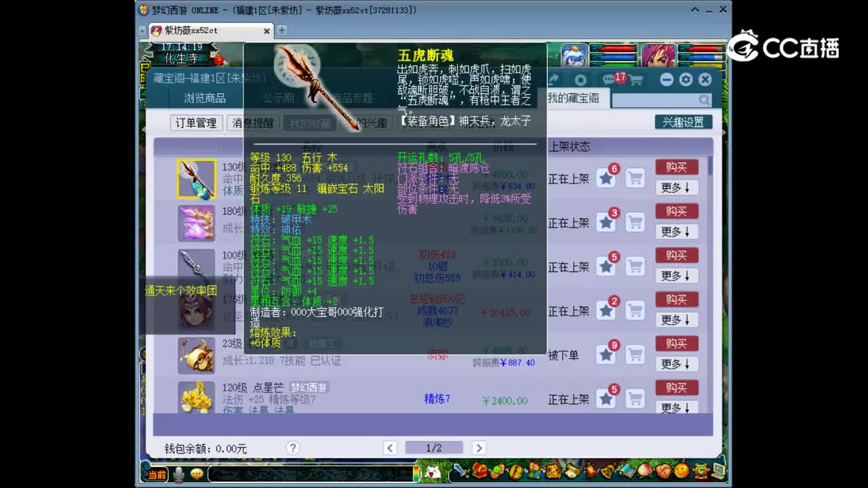This screenshot has height=488, width=868.
Task: Click the microphone icon near chat bar
Action: 178,474
